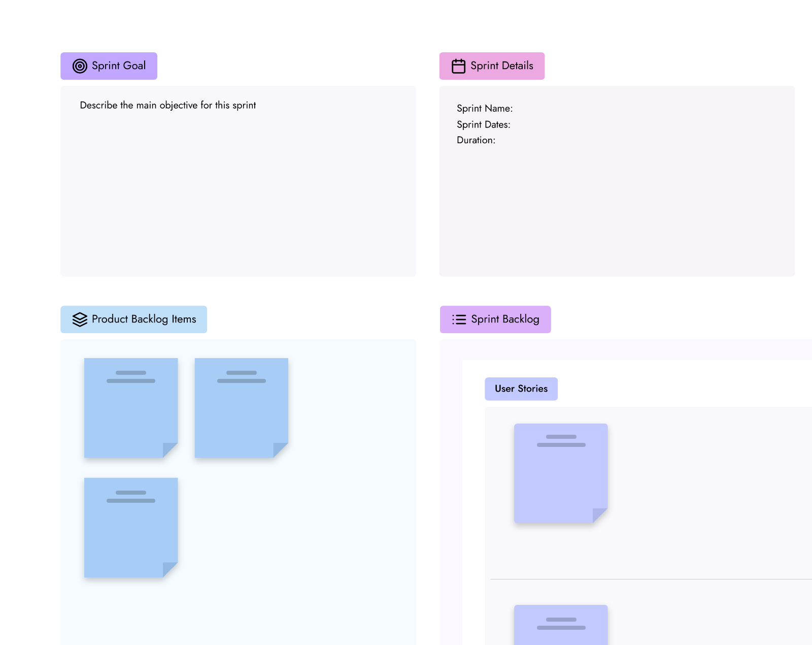Select the partially visible lower purple sticky note
812x645 pixels.
(561, 625)
